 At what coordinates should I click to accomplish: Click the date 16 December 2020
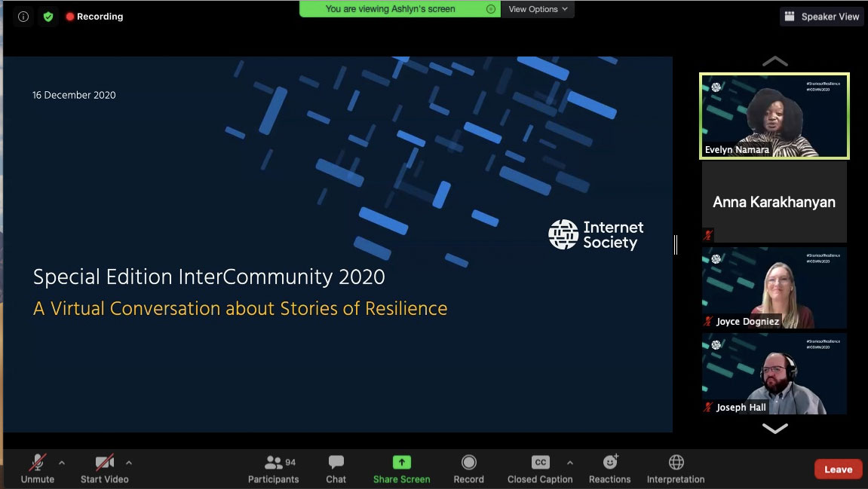tap(74, 95)
